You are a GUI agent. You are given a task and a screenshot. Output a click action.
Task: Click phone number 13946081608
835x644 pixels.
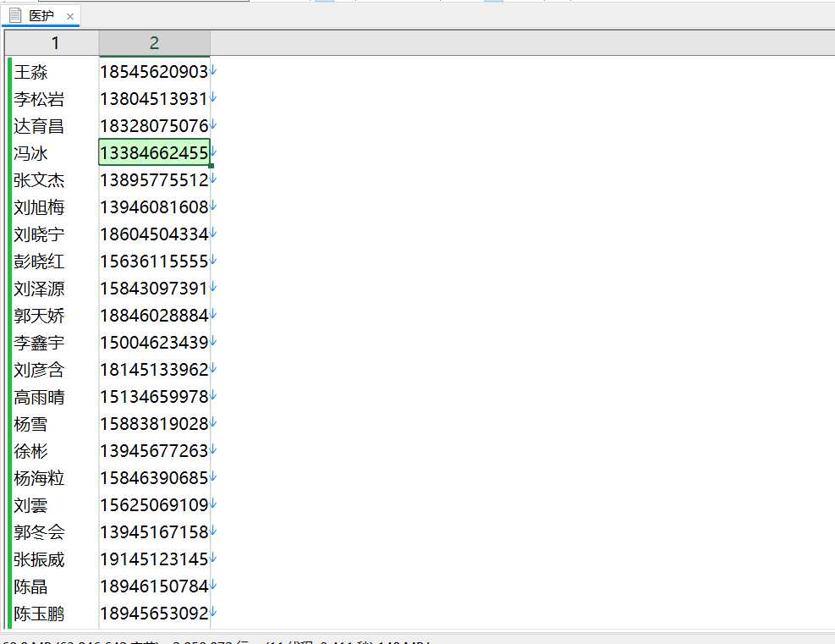[154, 206]
